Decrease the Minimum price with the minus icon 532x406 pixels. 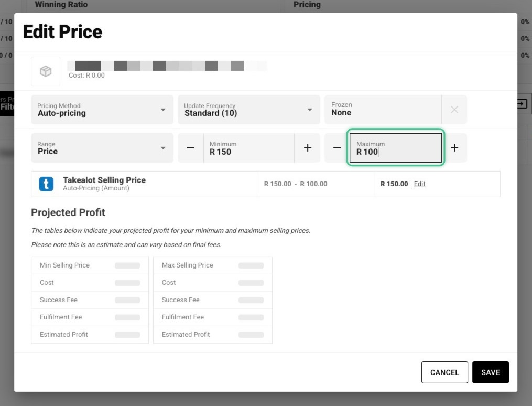[x=190, y=147]
